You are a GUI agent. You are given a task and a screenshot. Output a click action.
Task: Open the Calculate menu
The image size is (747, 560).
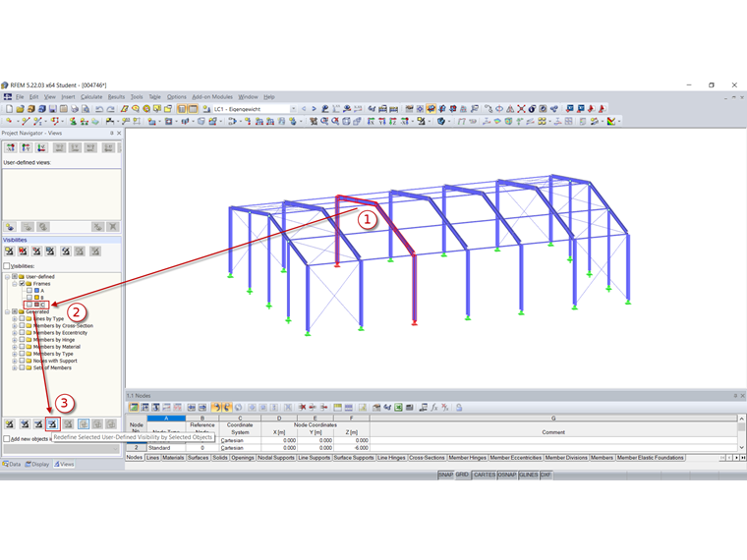pyautogui.click(x=91, y=96)
